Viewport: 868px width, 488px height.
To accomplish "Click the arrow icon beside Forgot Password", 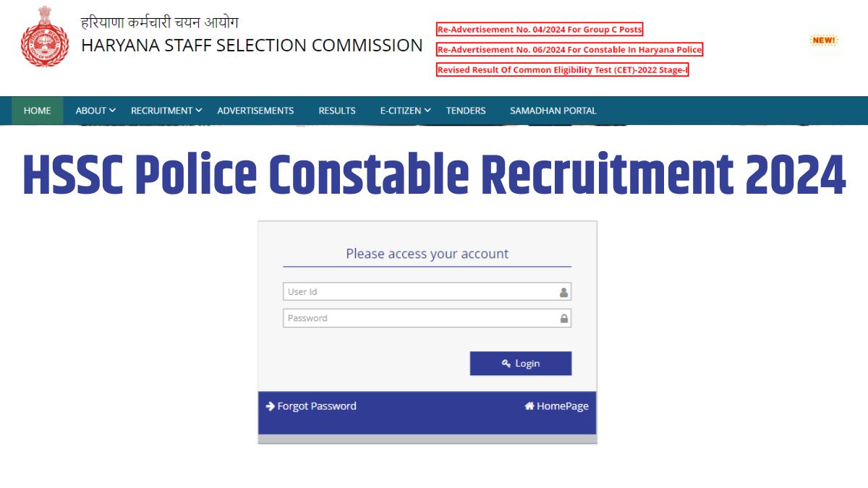I will pyautogui.click(x=271, y=406).
